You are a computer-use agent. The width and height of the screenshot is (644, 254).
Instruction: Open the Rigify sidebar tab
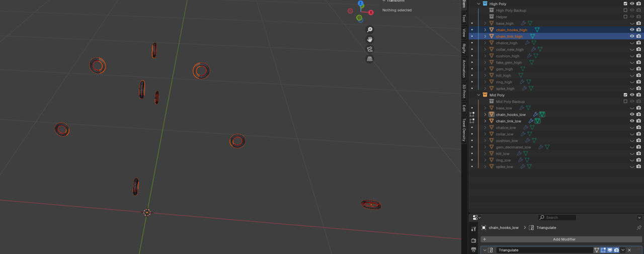click(x=464, y=48)
